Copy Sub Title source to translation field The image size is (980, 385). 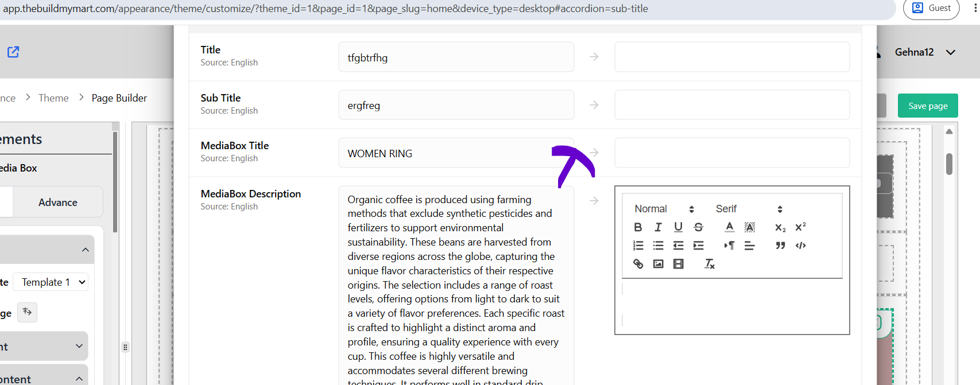pyautogui.click(x=594, y=105)
